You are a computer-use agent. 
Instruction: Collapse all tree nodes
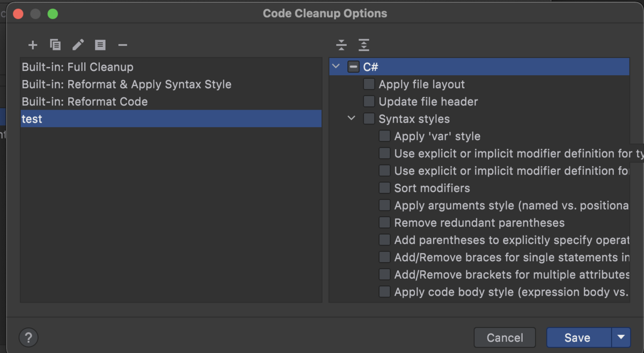tap(341, 45)
